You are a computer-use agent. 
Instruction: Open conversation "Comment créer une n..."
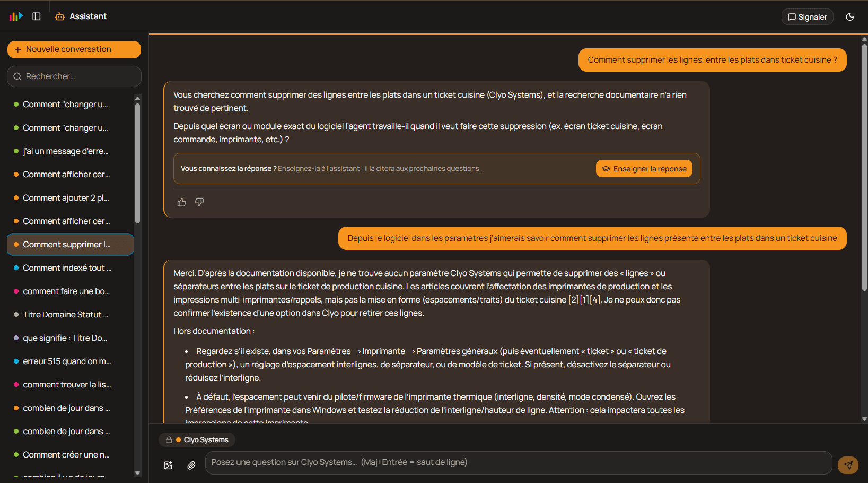tap(70, 455)
